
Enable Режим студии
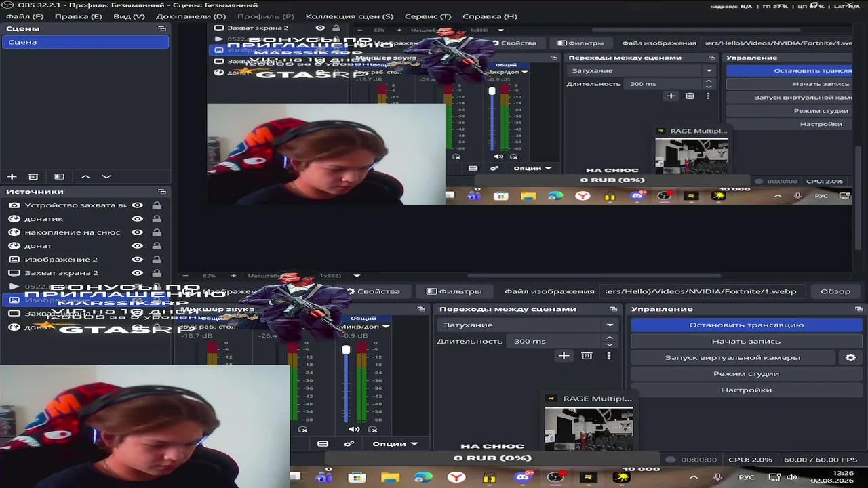pos(747,373)
